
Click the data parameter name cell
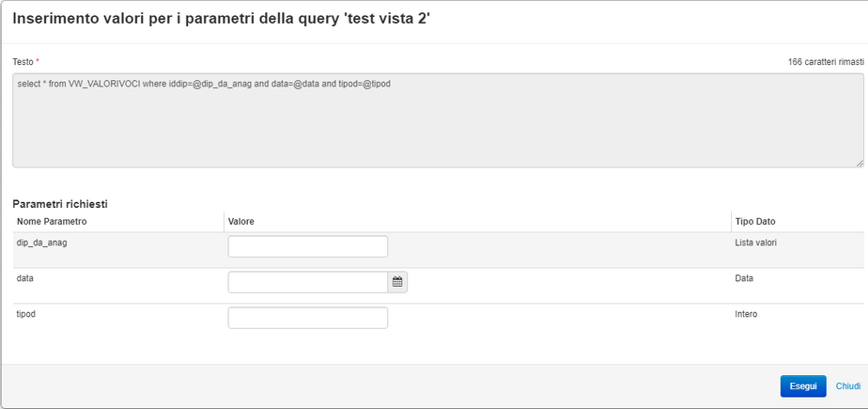tap(26, 278)
